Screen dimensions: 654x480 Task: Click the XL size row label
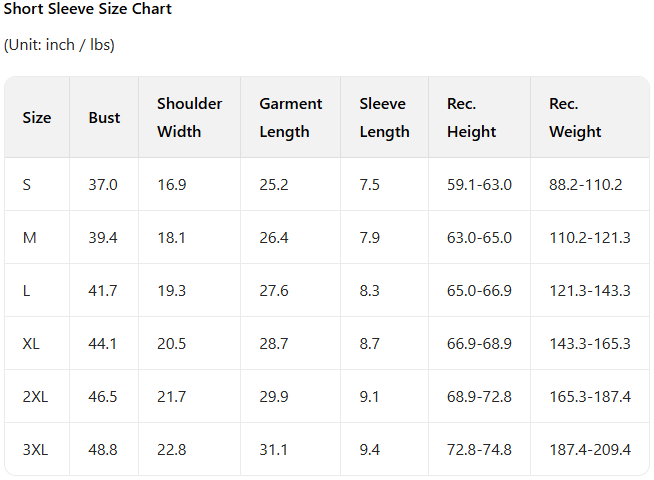coord(31,344)
